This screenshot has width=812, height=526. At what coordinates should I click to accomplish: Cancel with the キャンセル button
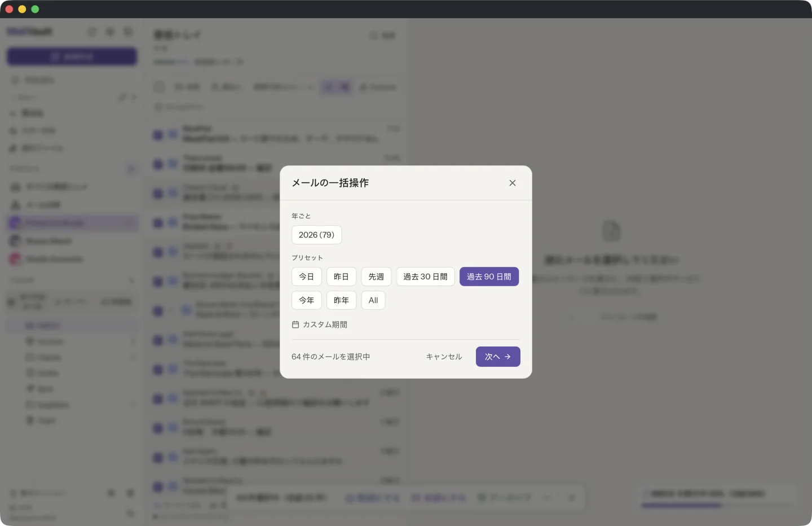pos(444,357)
